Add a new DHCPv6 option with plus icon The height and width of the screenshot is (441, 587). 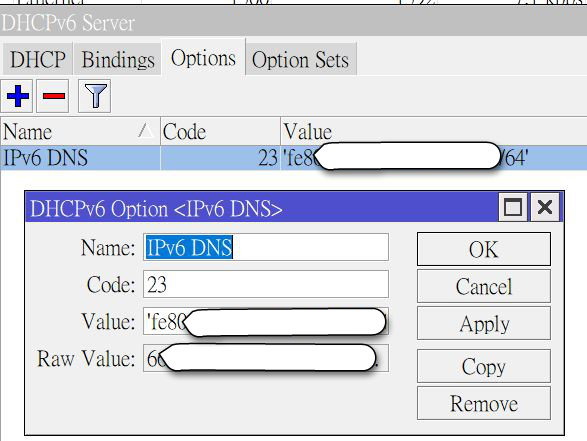click(17, 96)
